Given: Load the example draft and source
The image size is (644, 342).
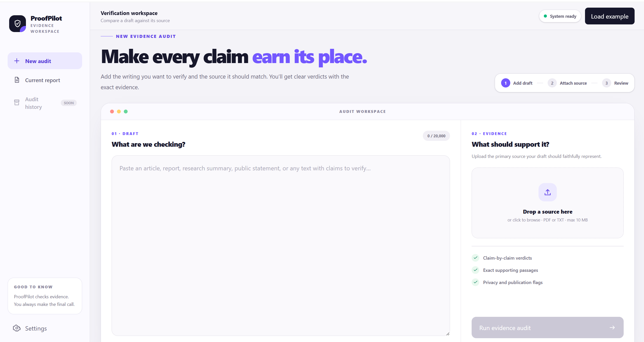Looking at the screenshot, I should click(x=610, y=16).
